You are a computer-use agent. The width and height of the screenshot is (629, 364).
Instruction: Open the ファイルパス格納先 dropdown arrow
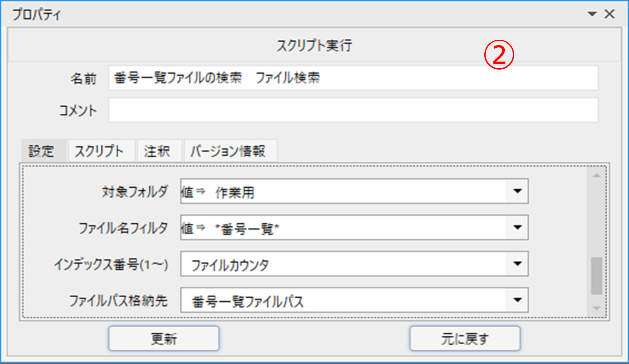pos(517,300)
